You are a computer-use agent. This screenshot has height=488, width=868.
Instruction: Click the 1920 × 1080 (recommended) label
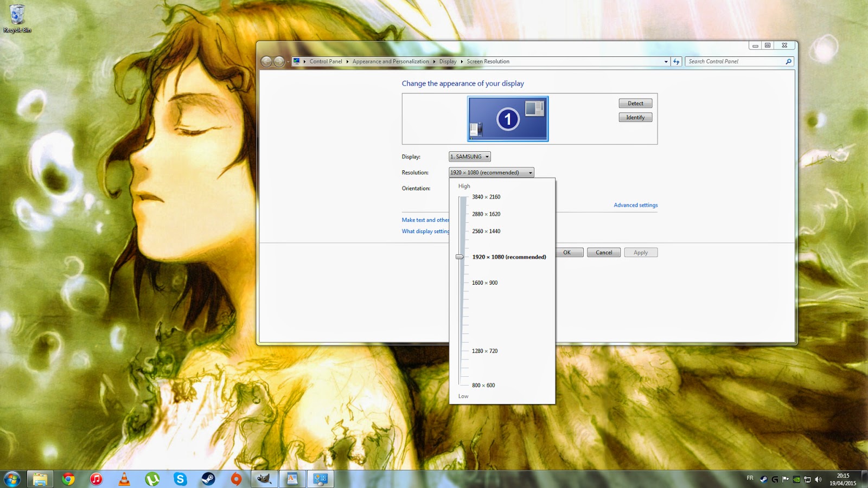point(509,257)
